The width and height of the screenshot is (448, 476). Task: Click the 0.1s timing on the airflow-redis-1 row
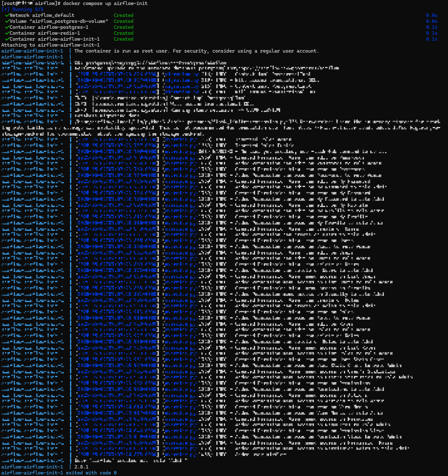[432, 33]
